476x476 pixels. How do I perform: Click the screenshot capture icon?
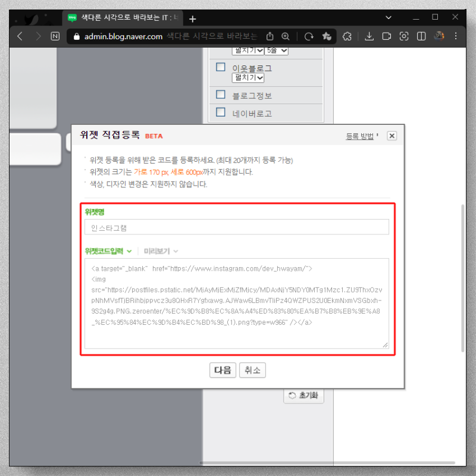click(x=404, y=36)
